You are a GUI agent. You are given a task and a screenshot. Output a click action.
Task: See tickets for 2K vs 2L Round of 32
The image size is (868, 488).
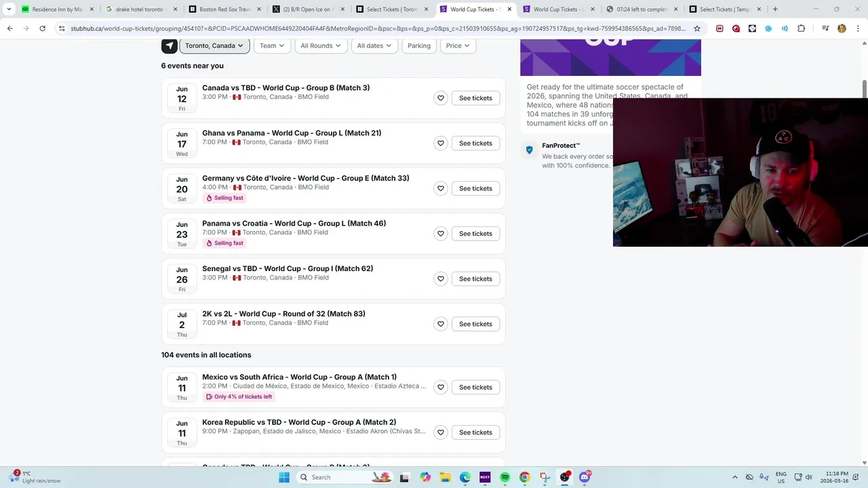point(475,324)
